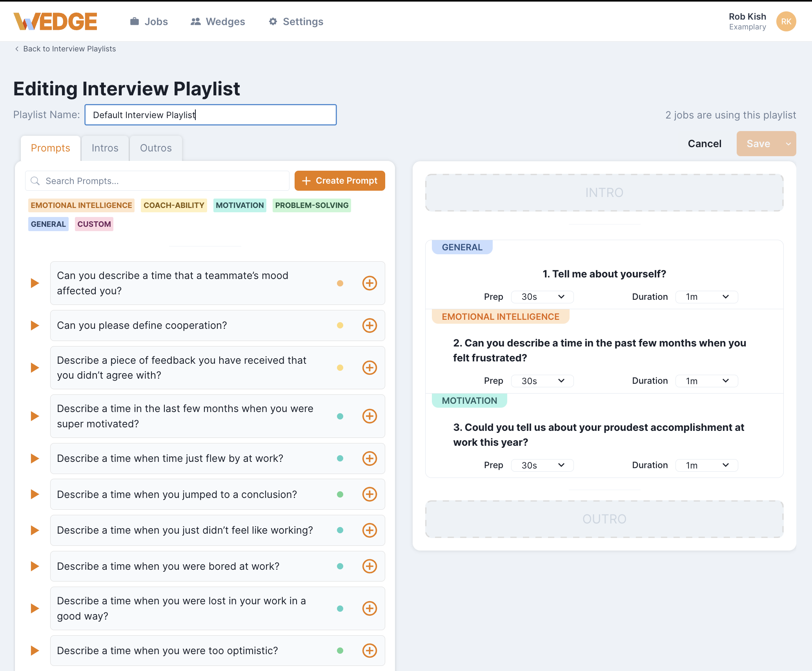Filter by Problem-Solving tag
The image size is (812, 671).
click(312, 205)
